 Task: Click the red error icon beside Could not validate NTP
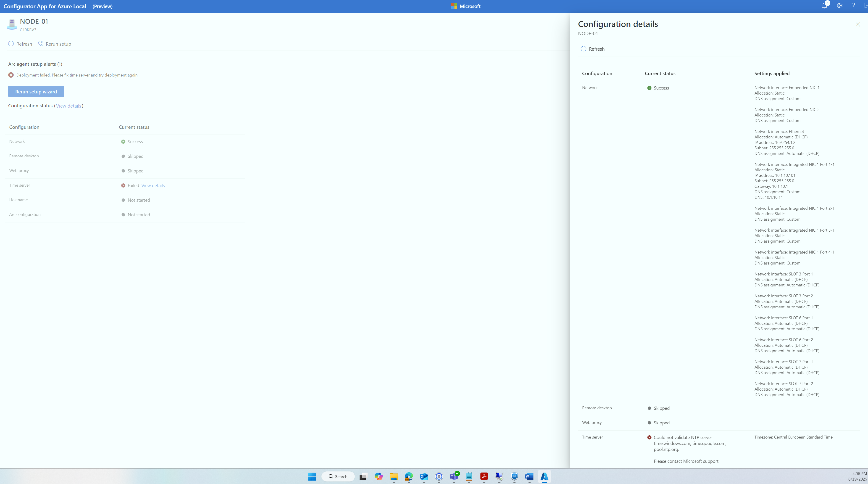[649, 437]
